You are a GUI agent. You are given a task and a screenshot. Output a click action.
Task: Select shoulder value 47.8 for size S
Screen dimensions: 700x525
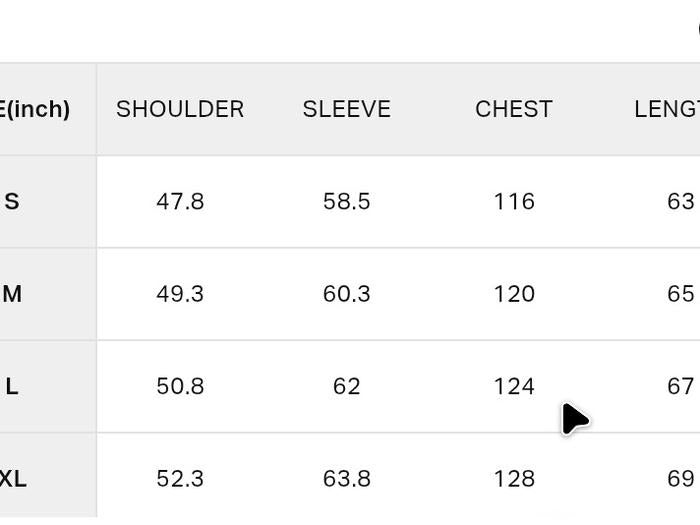coord(180,202)
